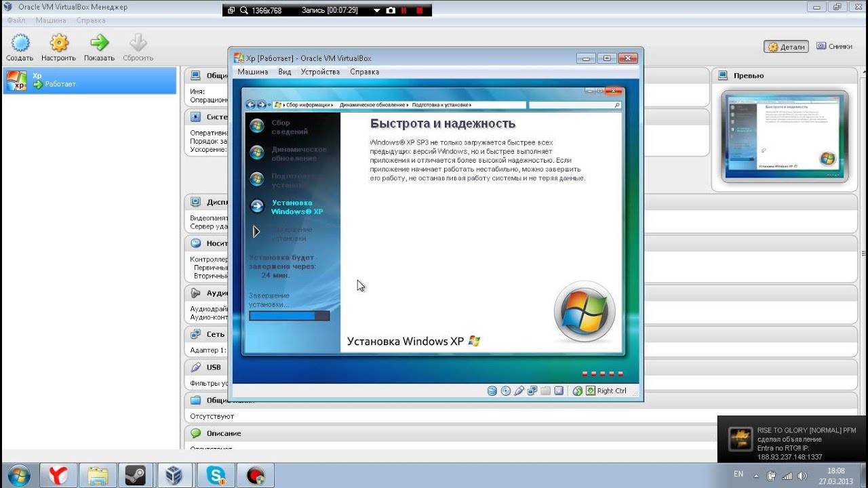
Task: Open Справка menu in Xp VM window
Action: coord(364,72)
